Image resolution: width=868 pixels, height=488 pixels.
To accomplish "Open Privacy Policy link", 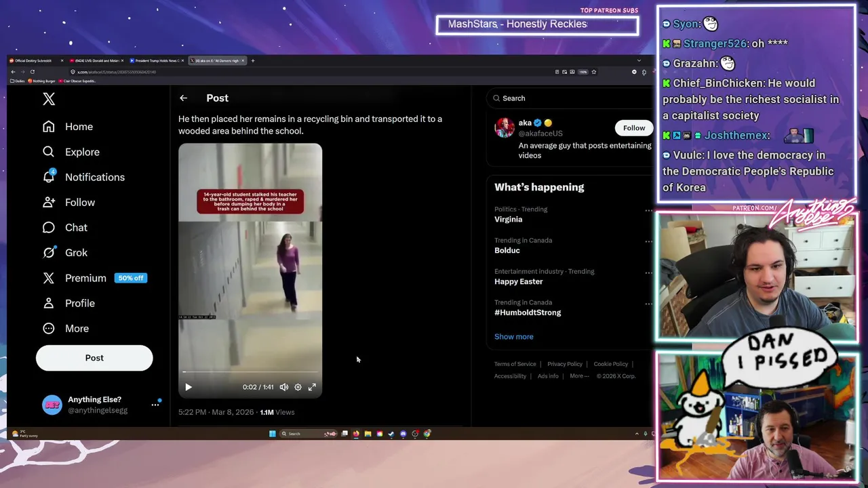I will pos(565,364).
